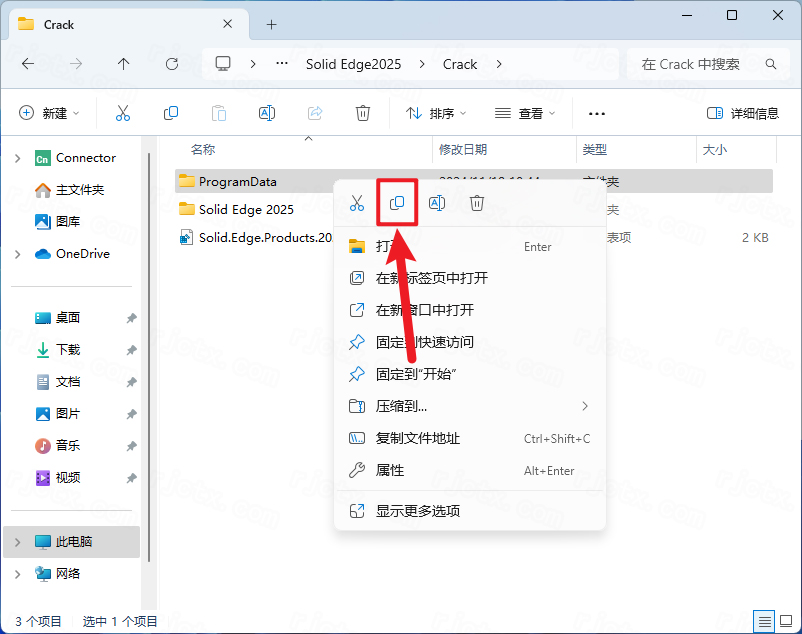802x634 pixels.
Task: Choose 复制文件地址 in the context menu
Action: click(417, 438)
